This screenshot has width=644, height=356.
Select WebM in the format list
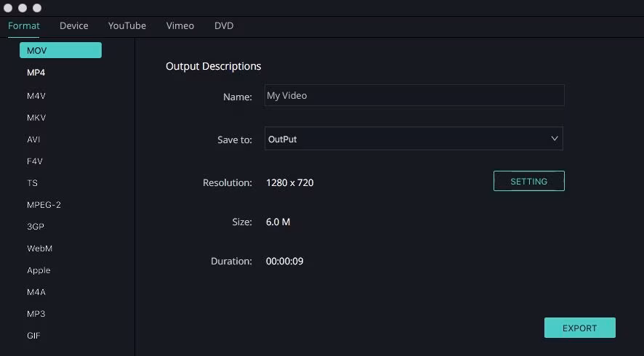(x=39, y=248)
